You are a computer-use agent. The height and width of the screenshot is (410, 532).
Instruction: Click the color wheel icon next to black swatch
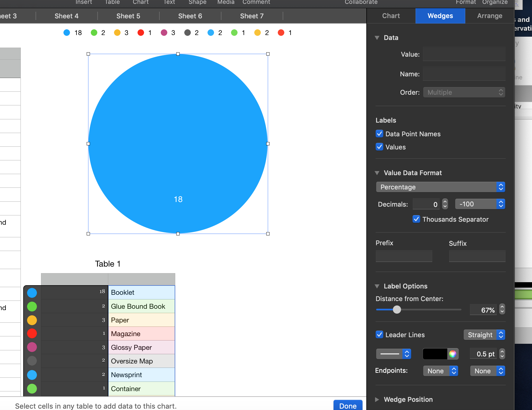pyautogui.click(x=452, y=354)
